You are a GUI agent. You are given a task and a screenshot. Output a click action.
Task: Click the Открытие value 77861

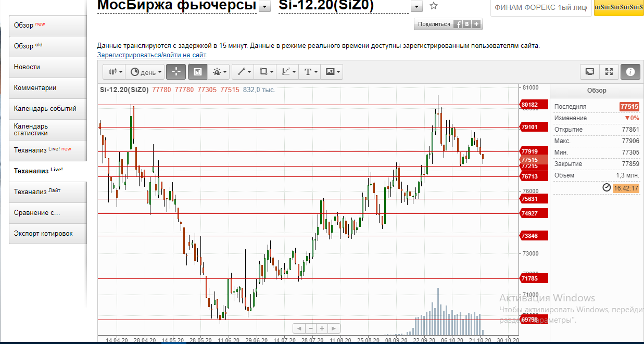pyautogui.click(x=630, y=130)
